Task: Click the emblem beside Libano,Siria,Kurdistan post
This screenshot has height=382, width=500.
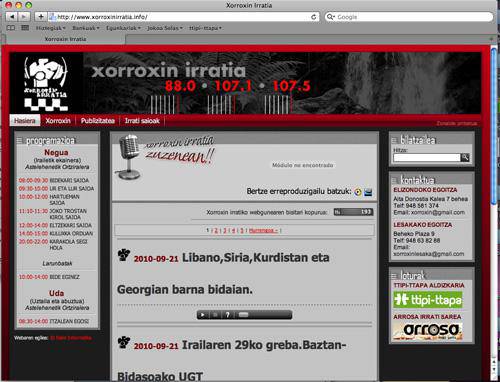Action: tap(124, 255)
